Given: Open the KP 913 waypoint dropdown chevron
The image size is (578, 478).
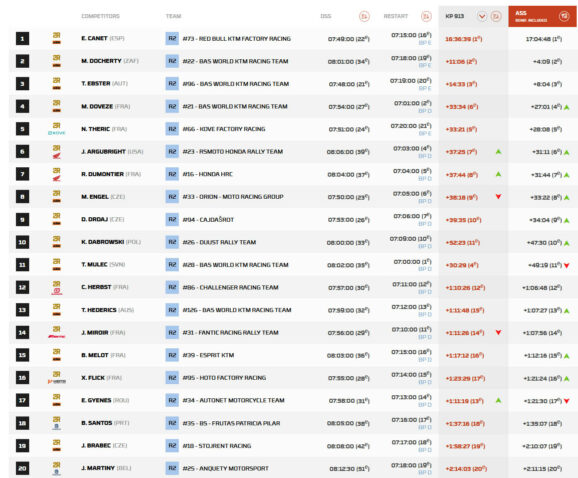Looking at the screenshot, I should click(482, 16).
